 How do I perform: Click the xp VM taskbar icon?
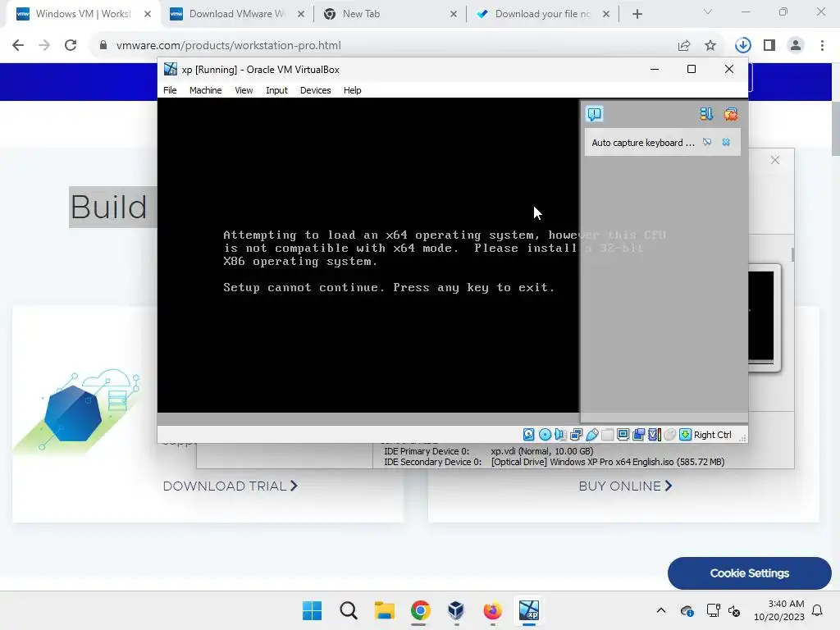pos(529,610)
